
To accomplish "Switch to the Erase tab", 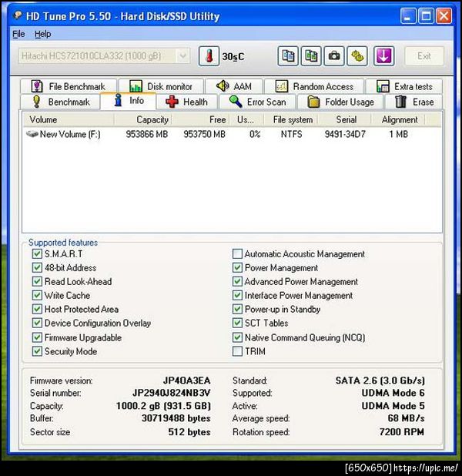I will tap(414, 102).
